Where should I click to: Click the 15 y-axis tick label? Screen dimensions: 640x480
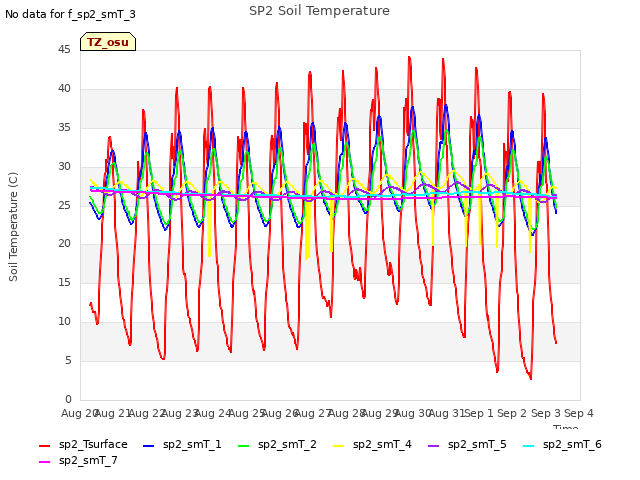pyautogui.click(x=64, y=282)
